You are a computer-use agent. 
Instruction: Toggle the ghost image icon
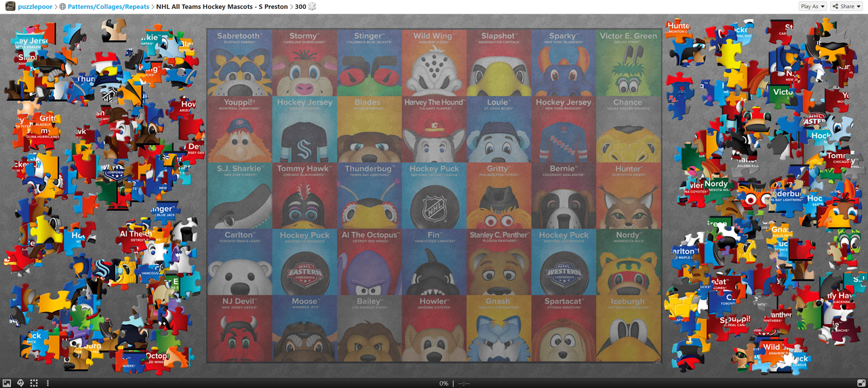click(x=20, y=383)
